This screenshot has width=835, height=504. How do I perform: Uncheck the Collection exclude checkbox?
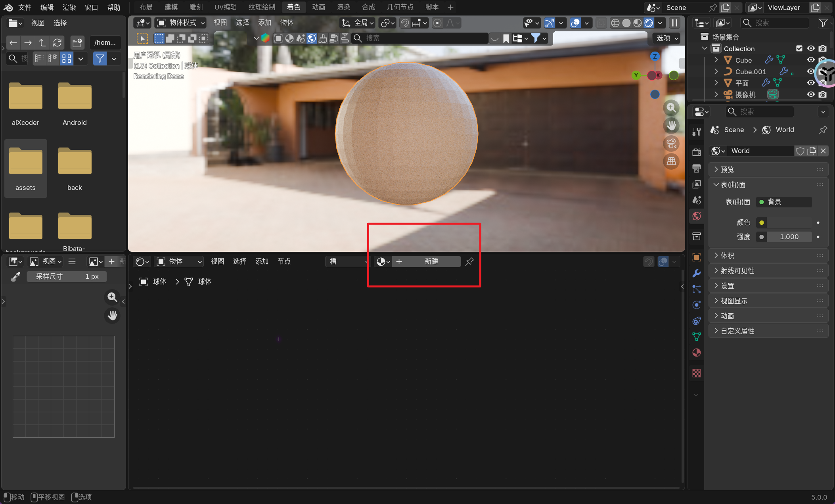coord(799,48)
